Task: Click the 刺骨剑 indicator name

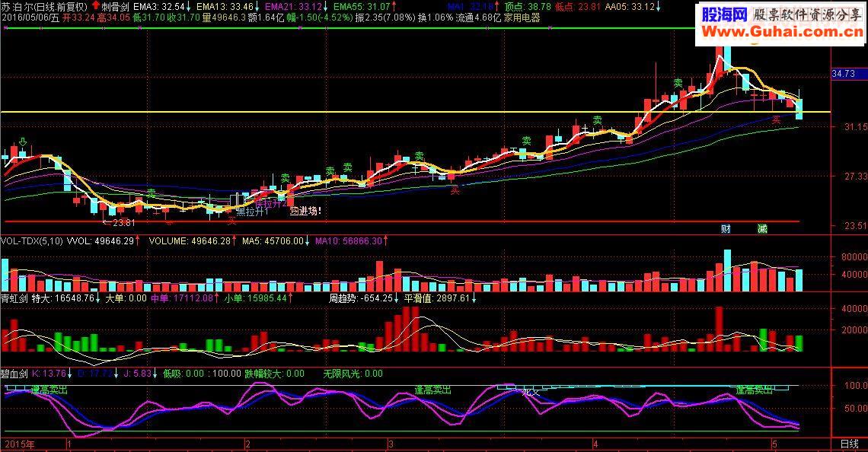Action: [x=115, y=7]
